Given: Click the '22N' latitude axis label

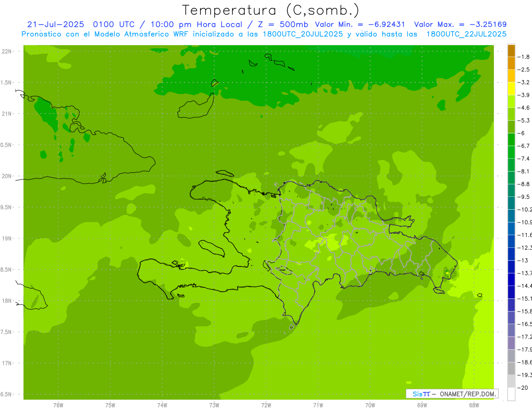Looking at the screenshot, I should click(x=7, y=51).
